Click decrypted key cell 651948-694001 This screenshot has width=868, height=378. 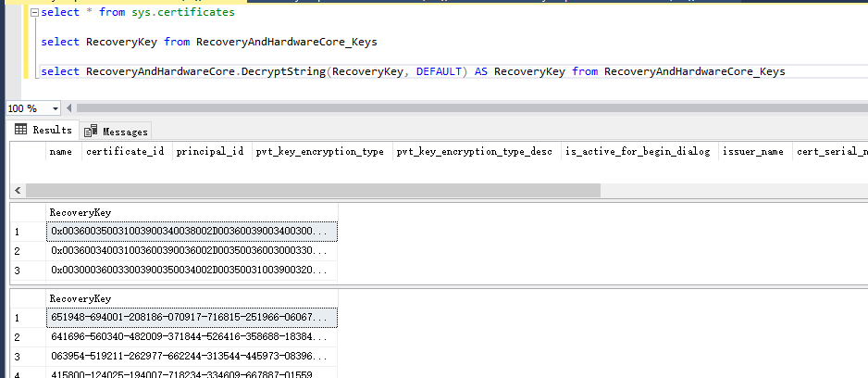click(x=192, y=318)
